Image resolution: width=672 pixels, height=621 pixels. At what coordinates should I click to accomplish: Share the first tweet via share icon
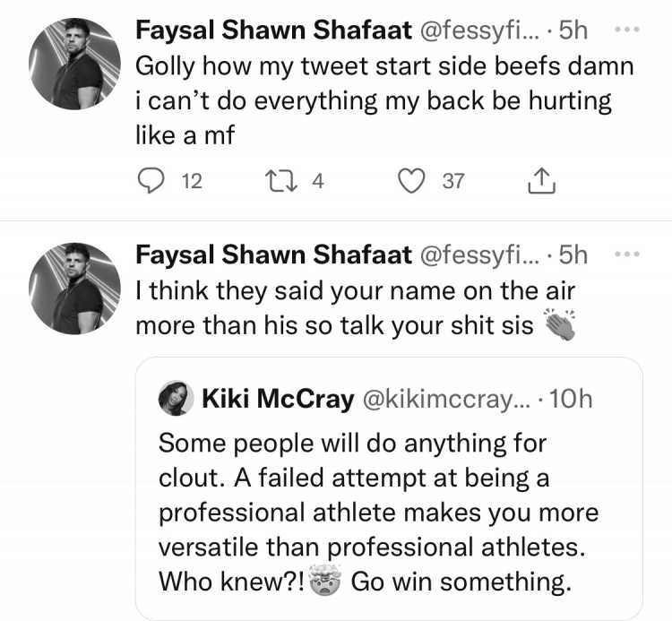click(x=542, y=180)
